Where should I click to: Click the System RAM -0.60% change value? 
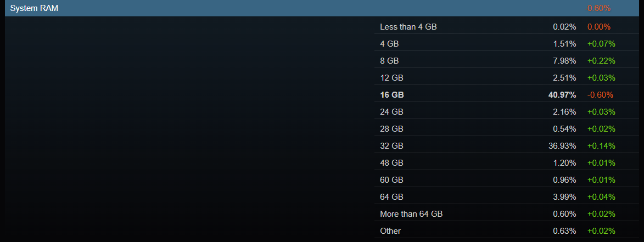[597, 8]
